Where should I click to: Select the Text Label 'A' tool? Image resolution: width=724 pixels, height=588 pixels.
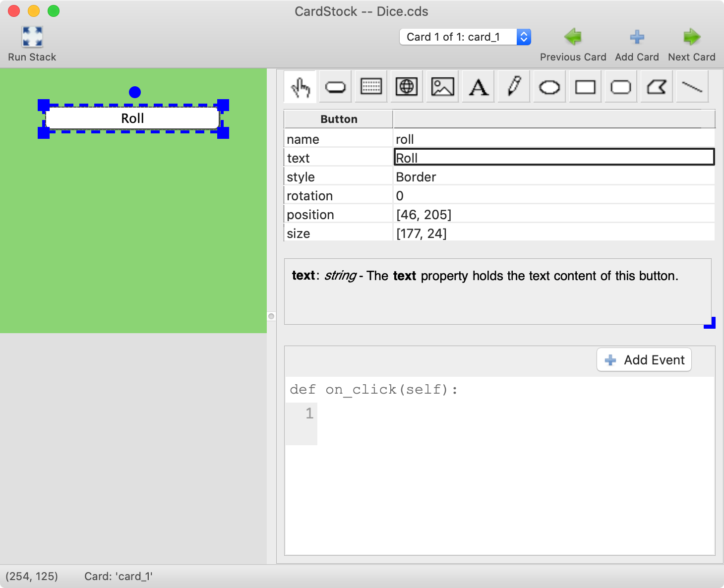tap(478, 87)
